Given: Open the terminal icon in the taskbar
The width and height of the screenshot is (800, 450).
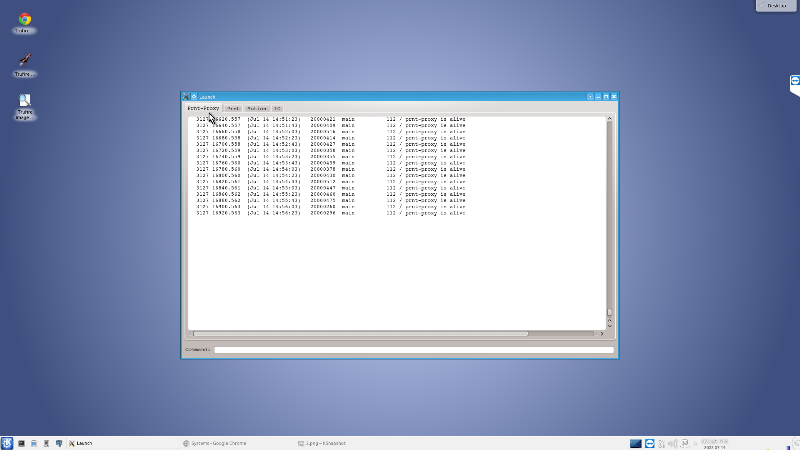Looking at the screenshot, I should 21,442.
